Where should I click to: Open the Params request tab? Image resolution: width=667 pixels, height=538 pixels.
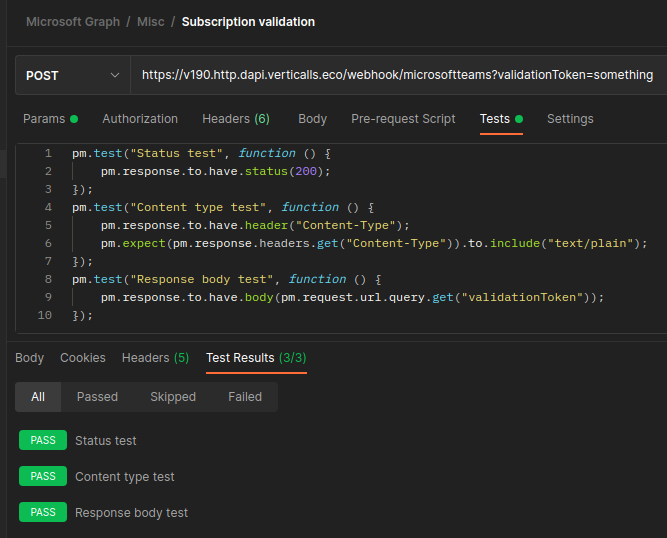(43, 119)
